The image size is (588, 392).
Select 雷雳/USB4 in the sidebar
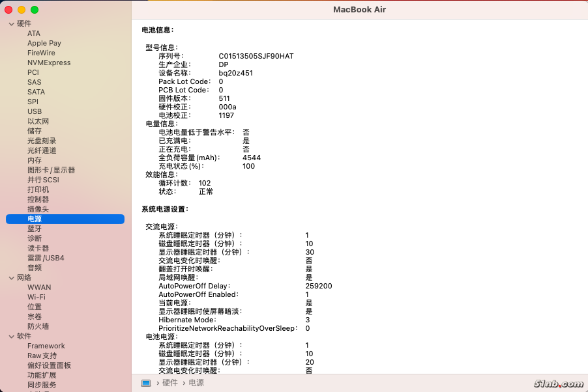pos(46,258)
